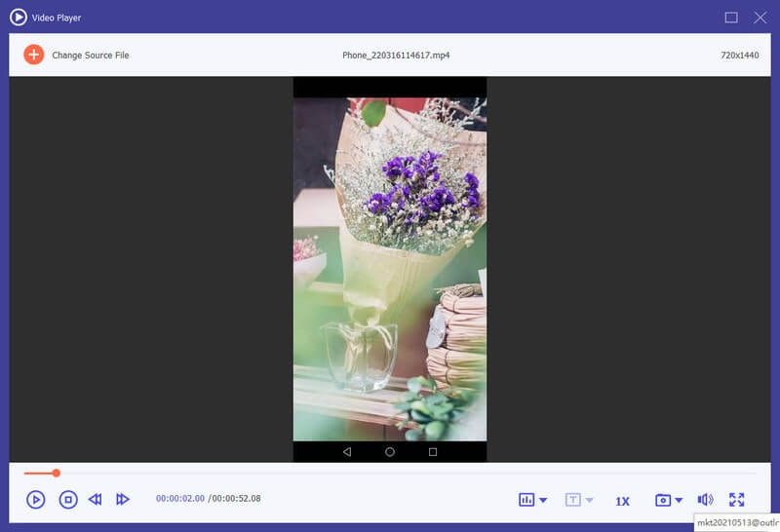Click the audio track bars icon

526,500
